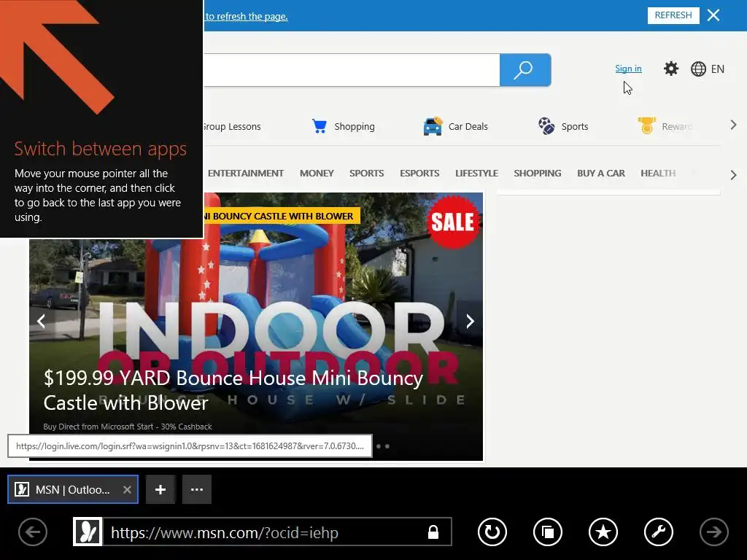747x560 pixels.
Task: Reload page with the circular refresh icon
Action: (x=492, y=532)
